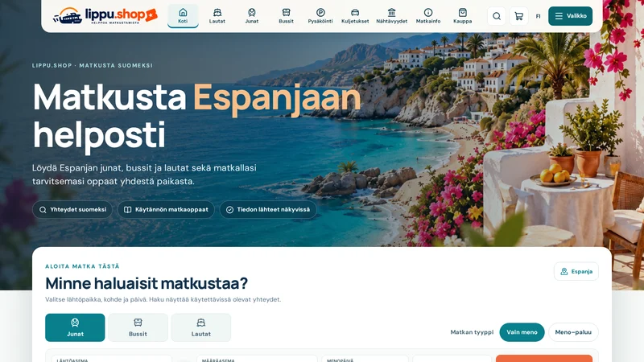Click the ALOITA MATKA TÄSTÄ label
This screenshot has width=644, height=362.
pyautogui.click(x=82, y=266)
